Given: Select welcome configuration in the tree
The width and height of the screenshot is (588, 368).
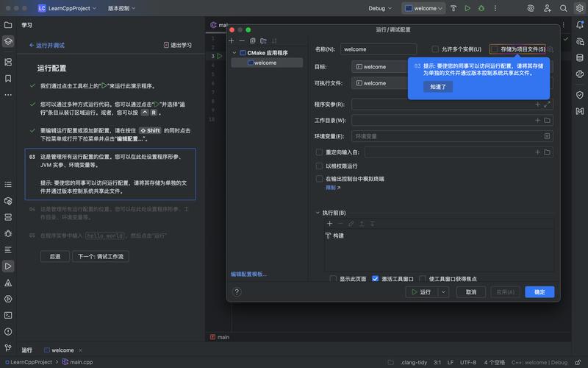Looking at the screenshot, I should coord(267,63).
